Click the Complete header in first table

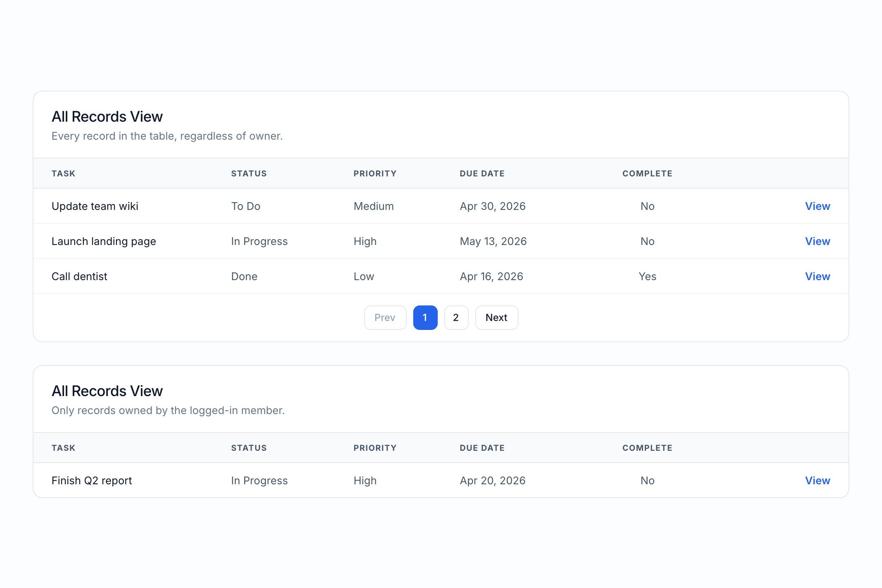[647, 174]
